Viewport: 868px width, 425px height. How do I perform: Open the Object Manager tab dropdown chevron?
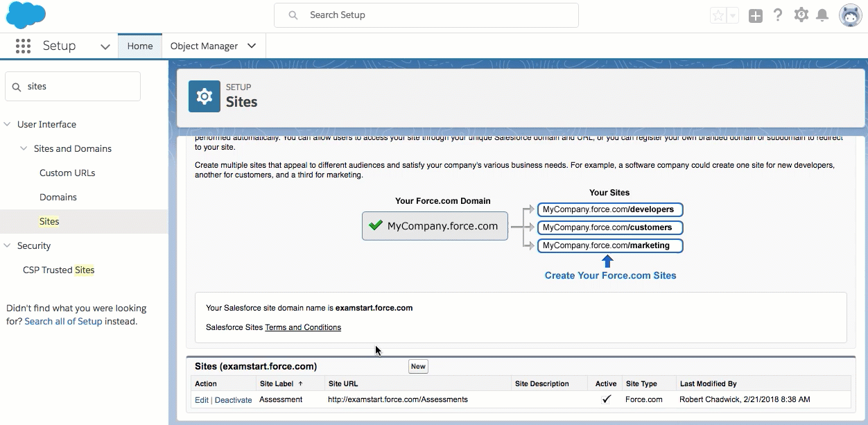pos(252,46)
